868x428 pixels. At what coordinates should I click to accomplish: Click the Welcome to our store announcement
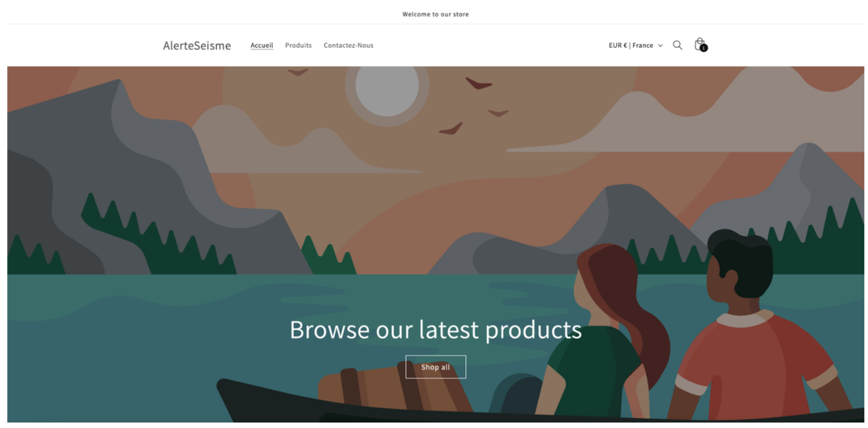tap(435, 14)
